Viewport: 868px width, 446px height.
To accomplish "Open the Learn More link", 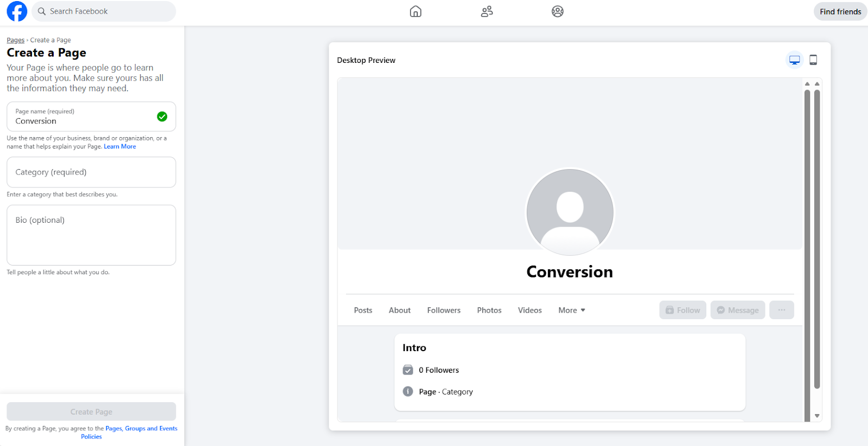I will click(x=120, y=146).
